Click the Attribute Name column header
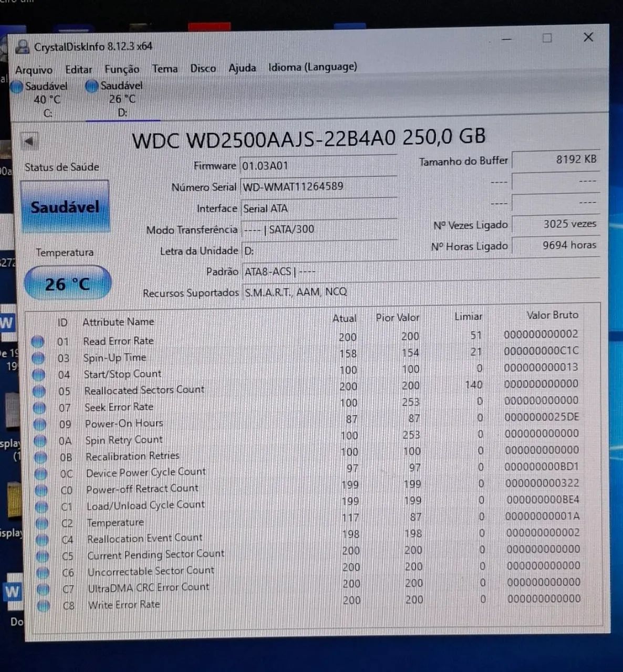Viewport: 623px width, 672px height. (118, 322)
